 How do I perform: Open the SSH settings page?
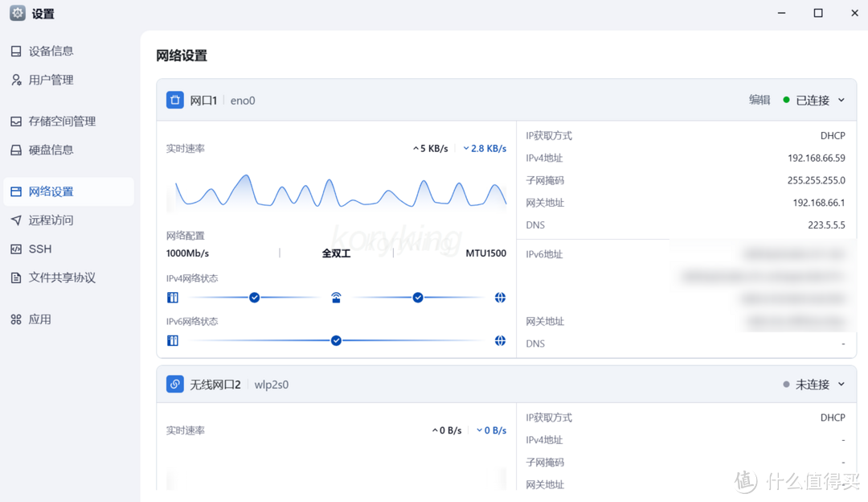coord(40,249)
